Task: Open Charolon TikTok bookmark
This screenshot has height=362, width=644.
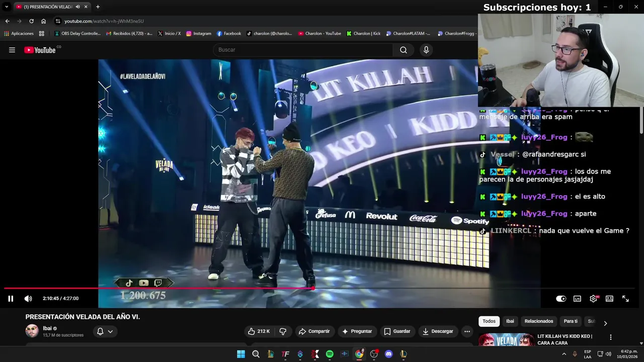Action: [269, 34]
